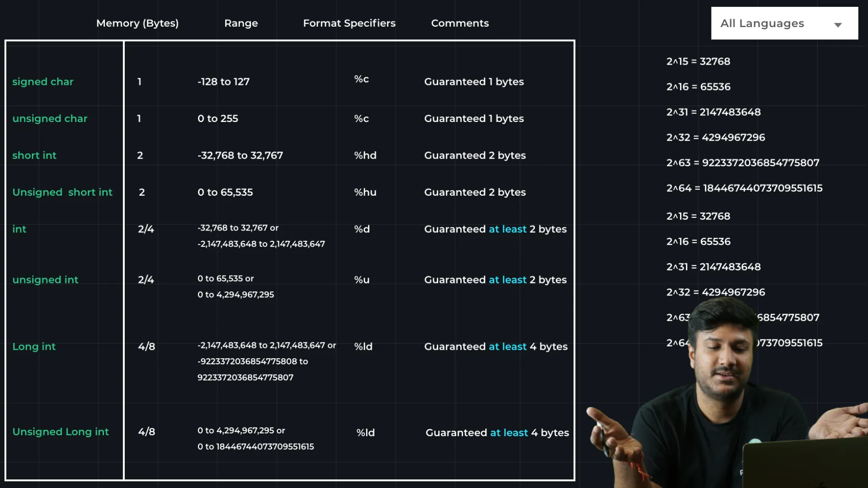Select the Long int data type label
This screenshot has height=488, width=868.
click(34, 347)
